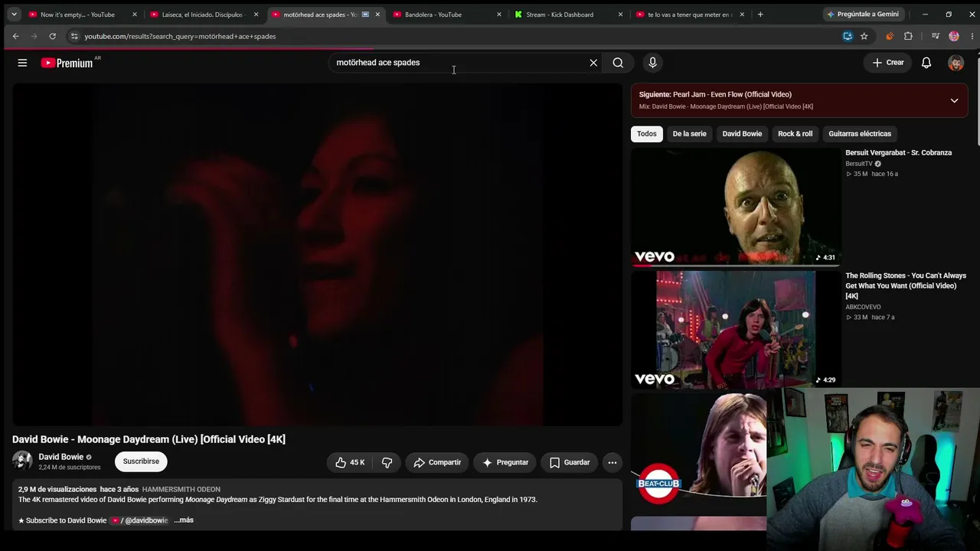980x551 pixels.
Task: Open the YouTube account avatar menu
Action: click(x=955, y=63)
